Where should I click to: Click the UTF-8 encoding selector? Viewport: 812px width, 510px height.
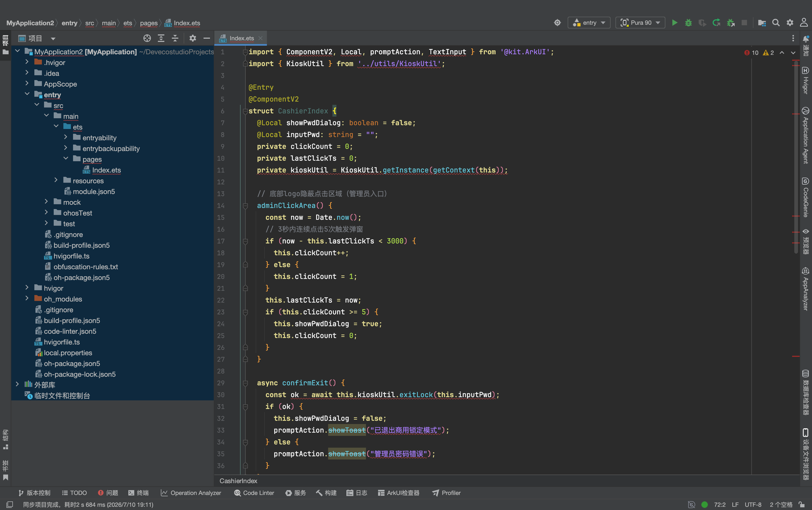(753, 504)
